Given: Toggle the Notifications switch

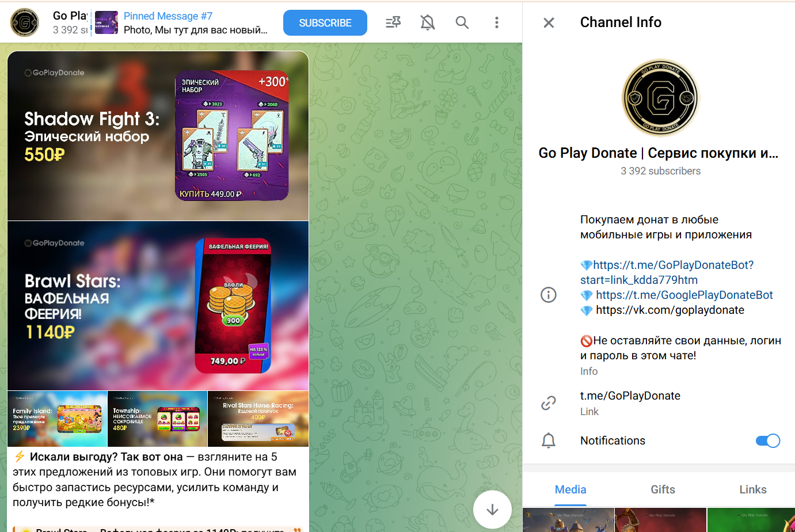Looking at the screenshot, I should pos(767,440).
